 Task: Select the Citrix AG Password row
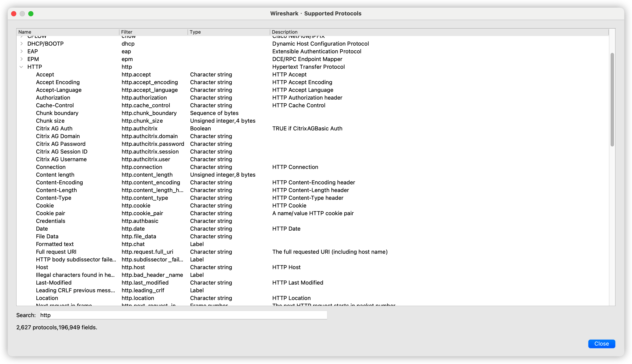pos(312,144)
